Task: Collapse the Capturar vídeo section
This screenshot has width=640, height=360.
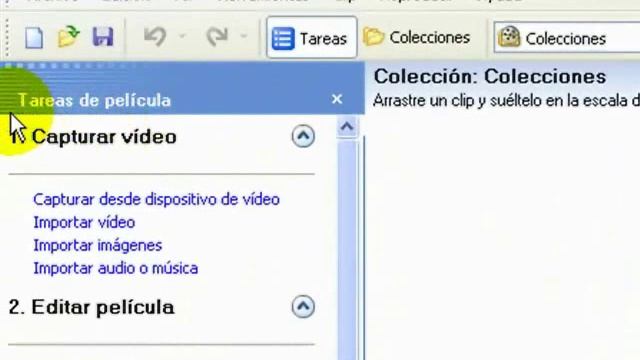Action: point(303,136)
